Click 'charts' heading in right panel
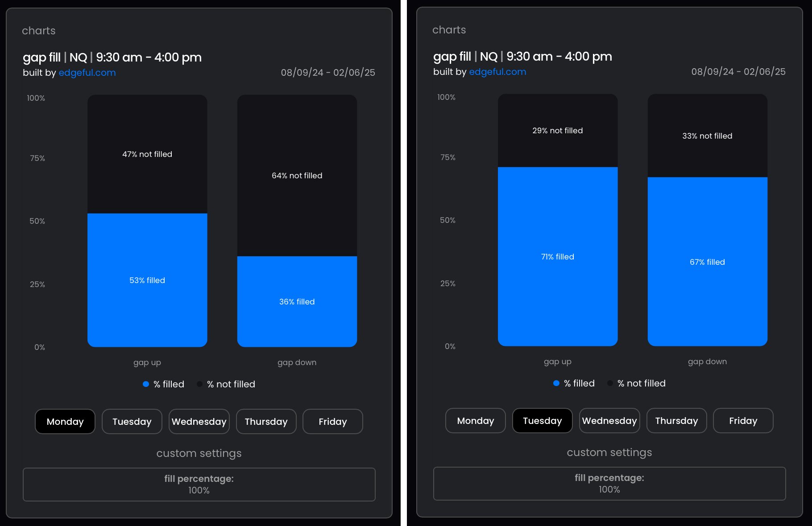The height and width of the screenshot is (526, 812). coord(449,30)
